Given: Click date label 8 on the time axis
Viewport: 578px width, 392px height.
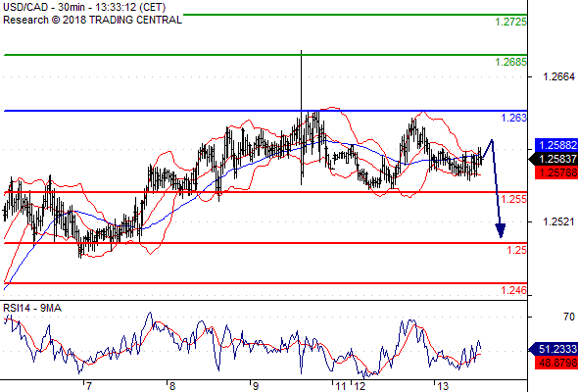Looking at the screenshot, I should click(x=172, y=386).
